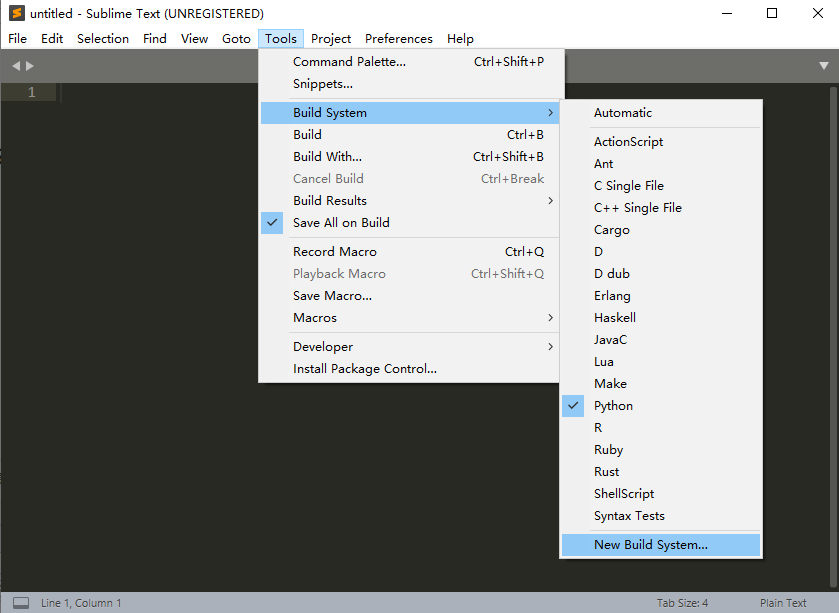Image resolution: width=839 pixels, height=613 pixels.
Task: Select C Single File build system
Action: point(661,186)
